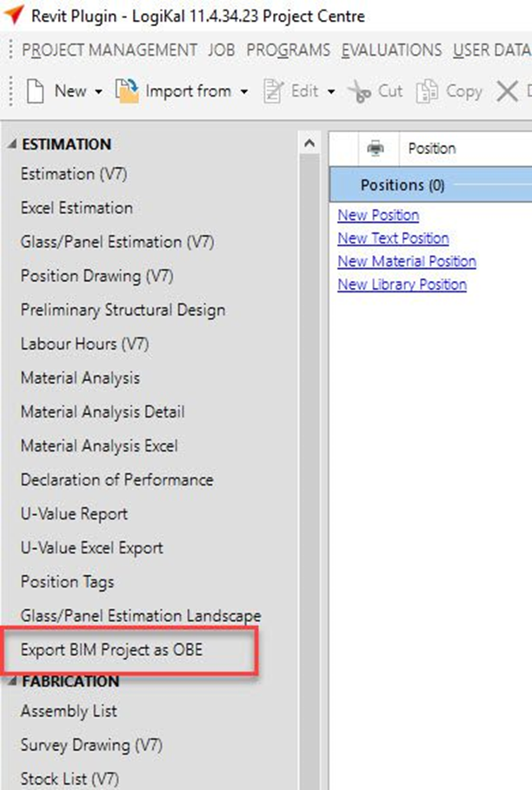The height and width of the screenshot is (790, 532).
Task: Open the New dropdown arrow
Action: coord(98,91)
